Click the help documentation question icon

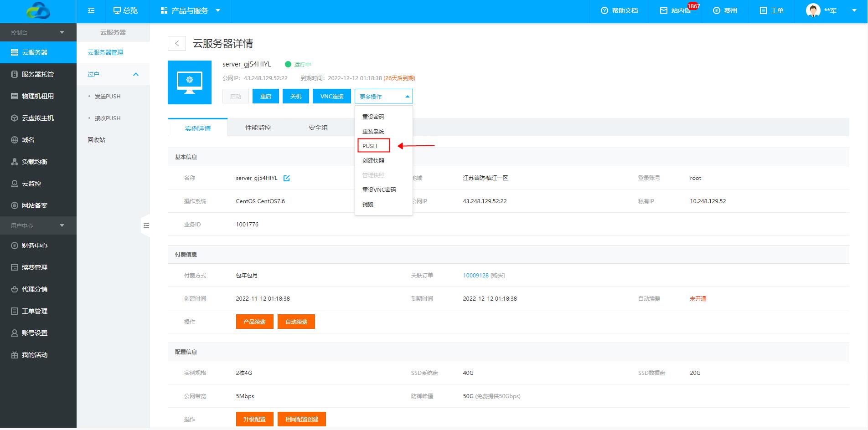tap(604, 10)
